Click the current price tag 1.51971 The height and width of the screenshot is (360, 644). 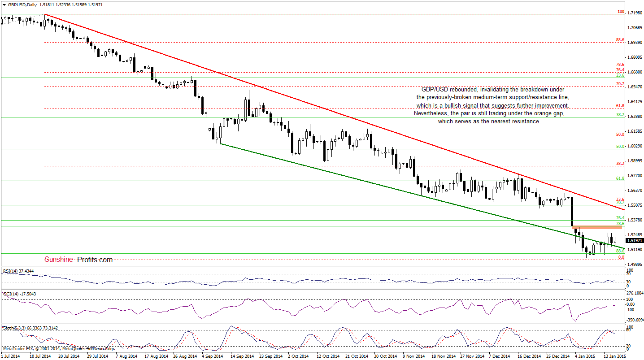tap(635, 241)
